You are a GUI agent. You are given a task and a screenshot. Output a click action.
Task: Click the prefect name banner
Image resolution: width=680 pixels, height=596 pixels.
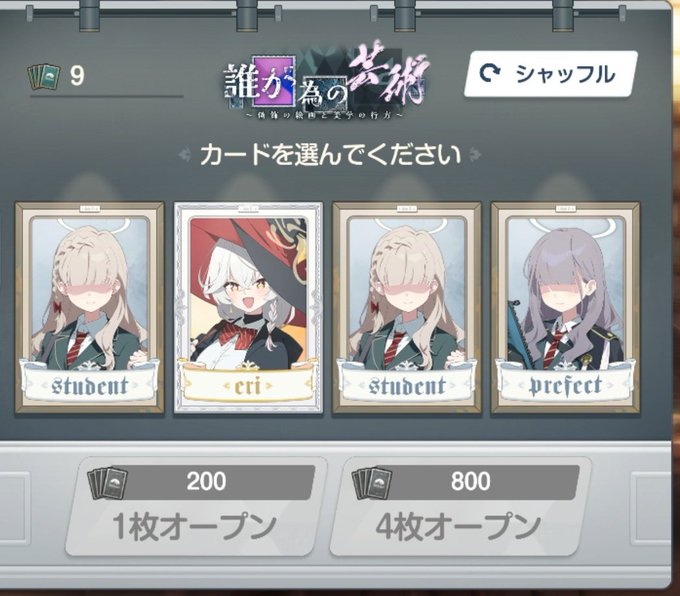click(566, 385)
